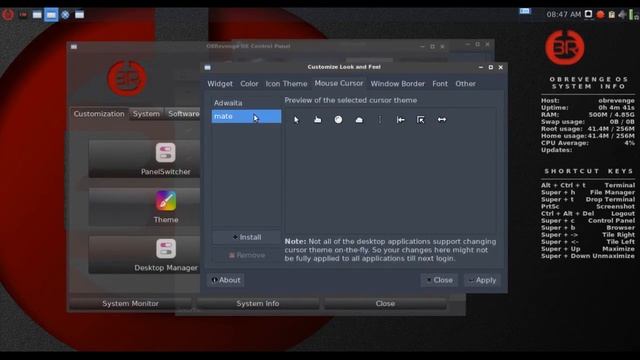Image resolution: width=640 pixels, height=360 pixels.
Task: Select the hand pointer cursor preview
Action: 317,120
